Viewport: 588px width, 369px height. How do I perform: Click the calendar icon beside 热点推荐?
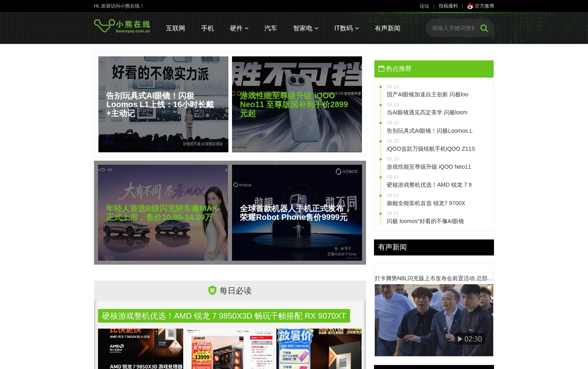coord(381,69)
